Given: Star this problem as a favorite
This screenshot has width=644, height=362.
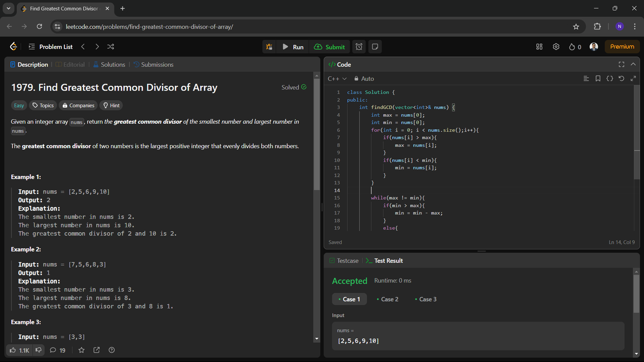Looking at the screenshot, I should tap(82, 350).
